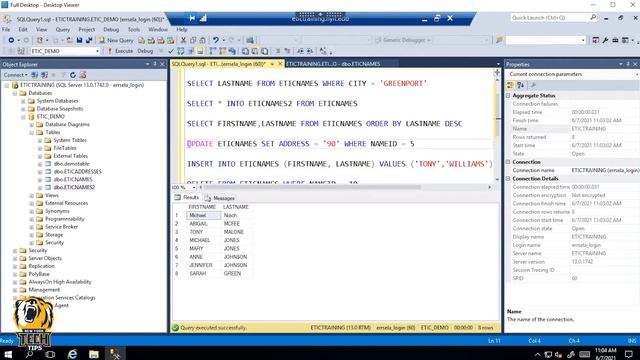This screenshot has height=360, width=640.
Task: Toggle Include Actual Execution Plan
Action: (x=212, y=51)
